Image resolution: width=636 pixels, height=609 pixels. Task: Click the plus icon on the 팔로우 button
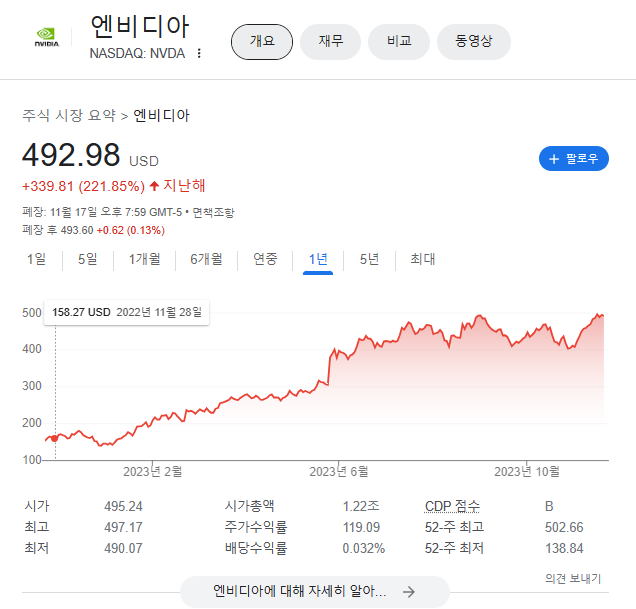(554, 159)
